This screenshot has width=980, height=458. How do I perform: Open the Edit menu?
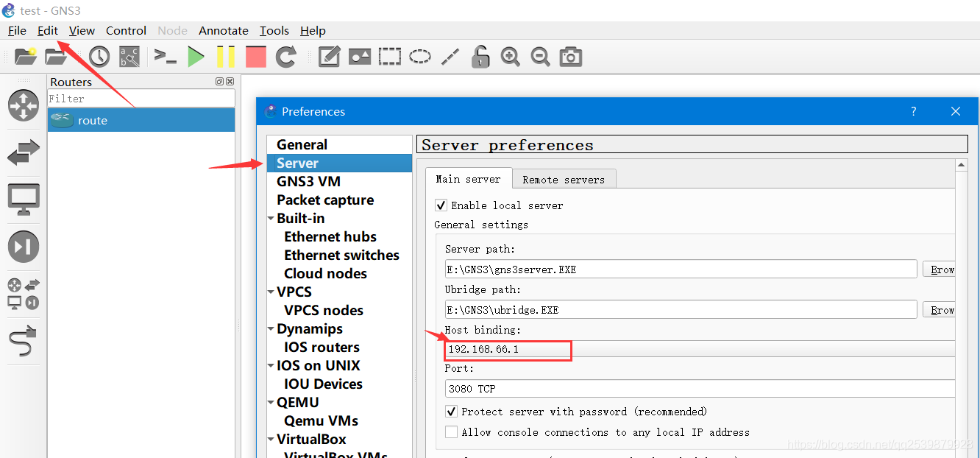click(x=48, y=30)
